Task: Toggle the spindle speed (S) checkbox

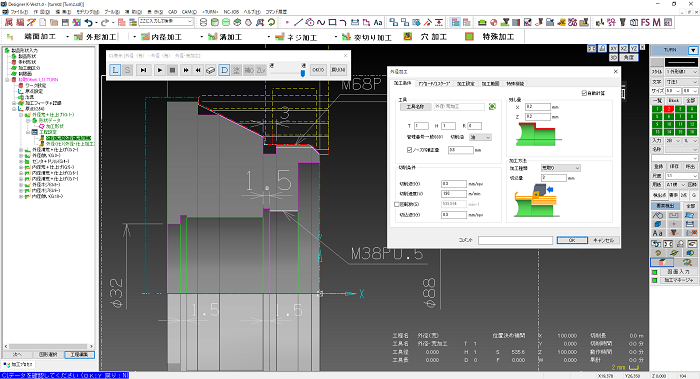Action: tap(396, 204)
